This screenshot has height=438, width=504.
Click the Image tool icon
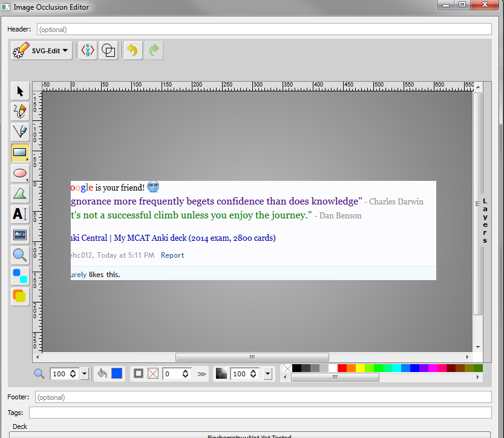(x=20, y=235)
